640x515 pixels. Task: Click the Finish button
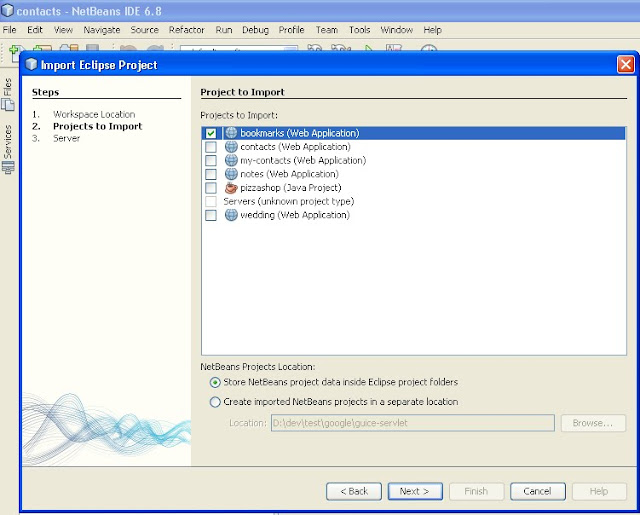tap(476, 491)
